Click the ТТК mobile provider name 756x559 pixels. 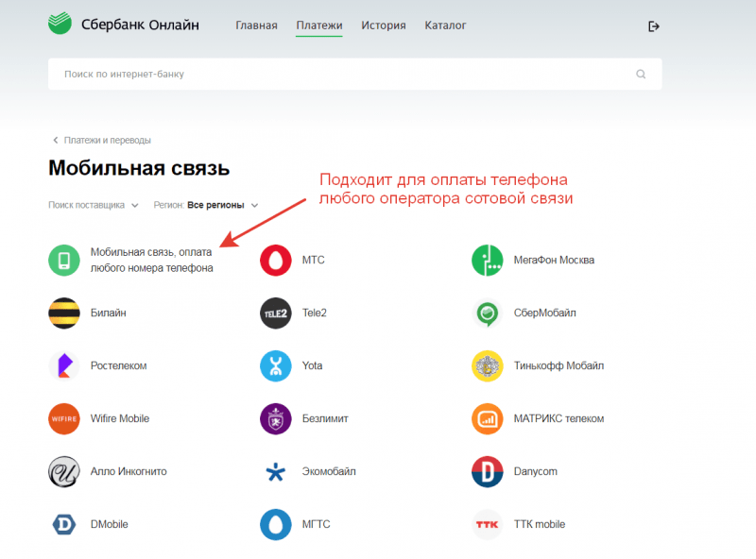click(x=540, y=524)
